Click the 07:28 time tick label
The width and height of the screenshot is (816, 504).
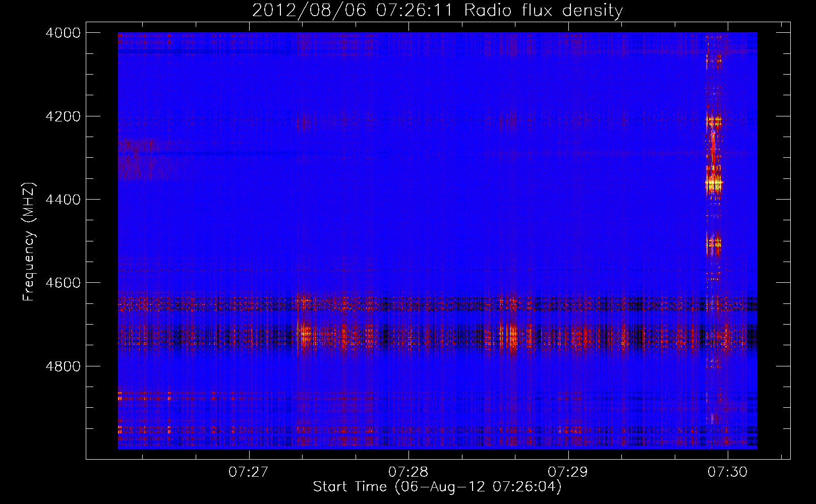point(408,472)
